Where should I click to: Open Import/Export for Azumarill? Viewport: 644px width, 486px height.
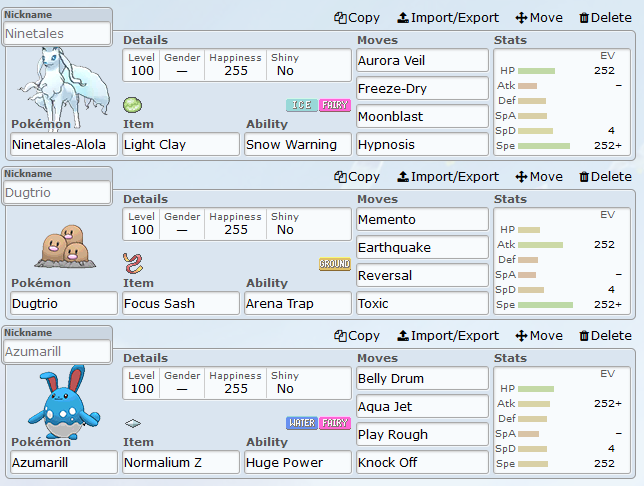coord(448,335)
